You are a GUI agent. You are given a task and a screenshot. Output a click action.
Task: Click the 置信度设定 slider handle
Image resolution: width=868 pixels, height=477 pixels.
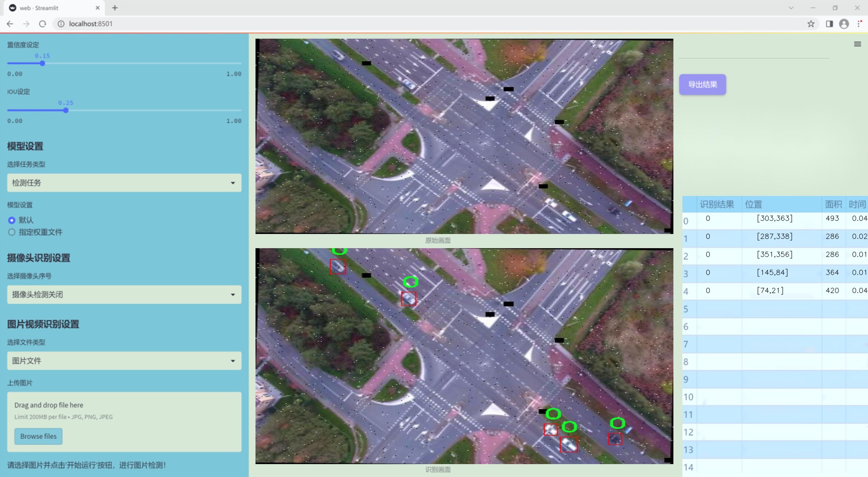point(43,63)
